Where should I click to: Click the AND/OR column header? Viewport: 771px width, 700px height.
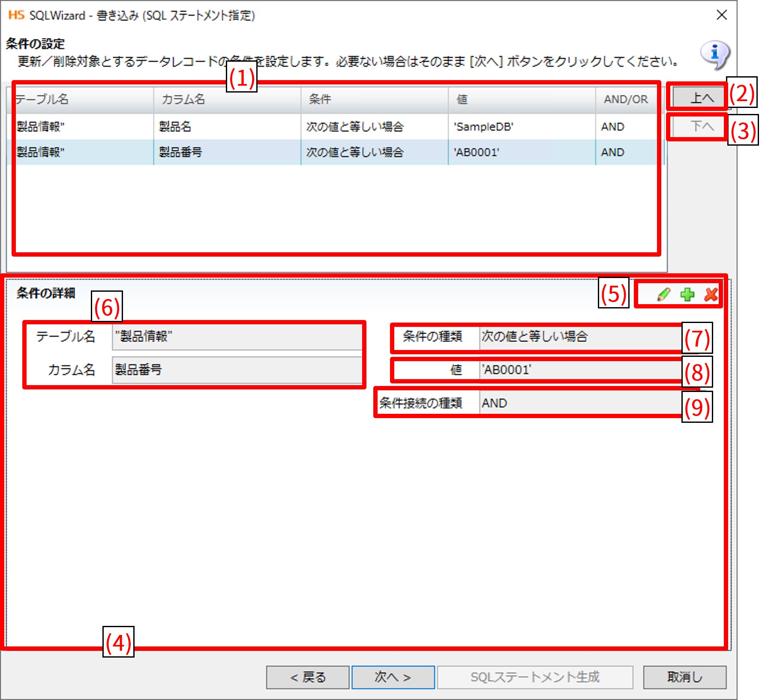tap(626, 99)
